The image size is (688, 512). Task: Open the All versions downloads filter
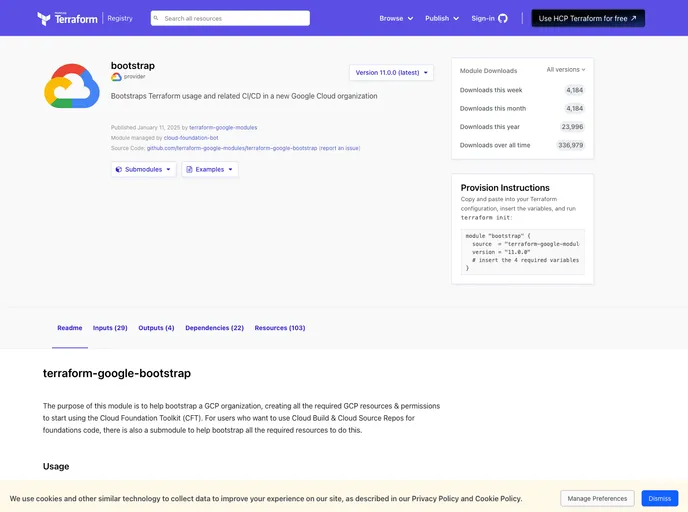click(566, 70)
